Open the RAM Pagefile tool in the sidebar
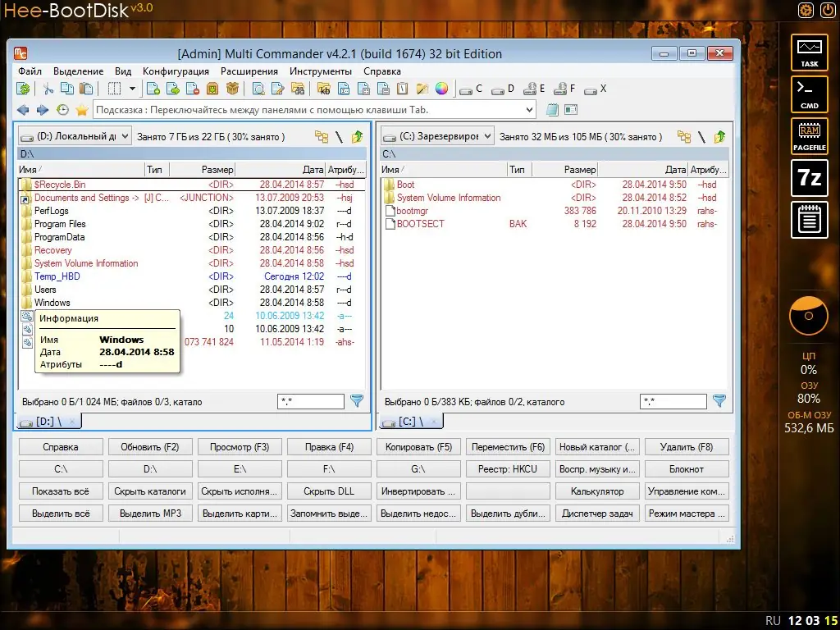 [808, 135]
